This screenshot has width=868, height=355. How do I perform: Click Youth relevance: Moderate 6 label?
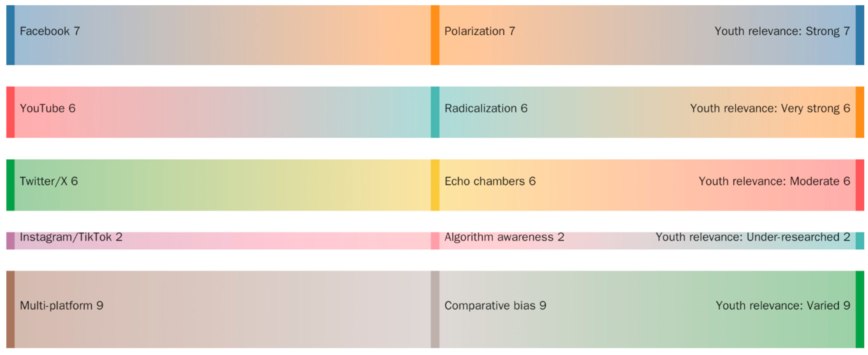pos(774,181)
